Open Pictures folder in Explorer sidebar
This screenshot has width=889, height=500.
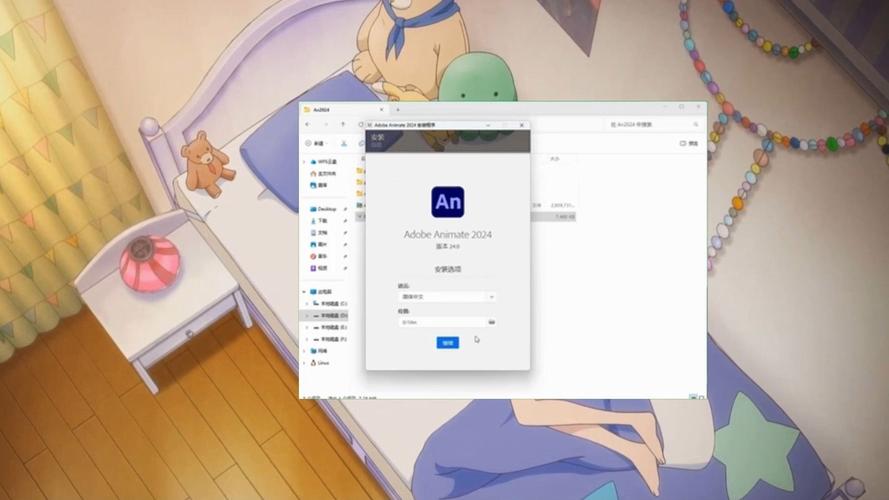click(x=319, y=244)
